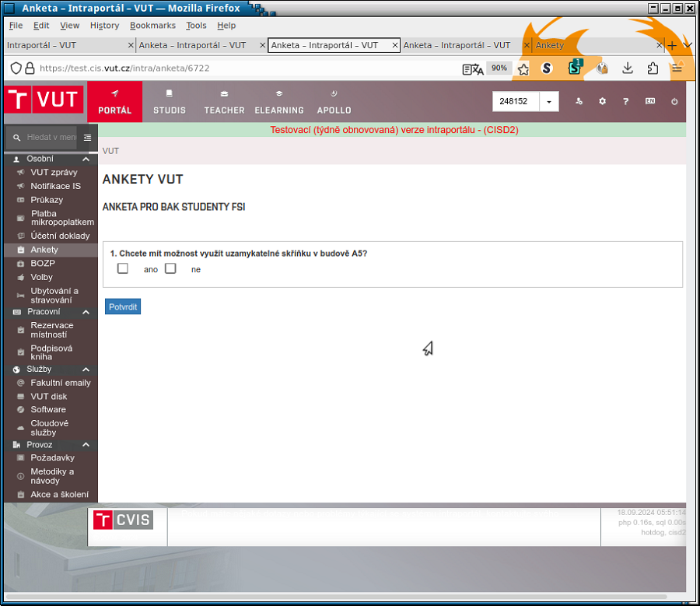This screenshot has width=700, height=606.
Task: Click the black S extension icon
Action: click(547, 68)
